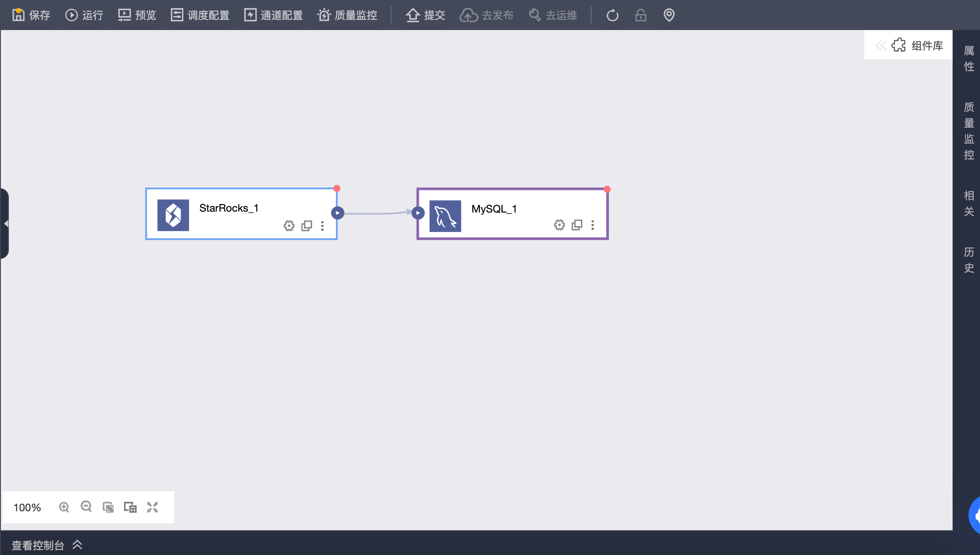
Task: Open settings gear on StarRocks_1 node
Action: 289,226
